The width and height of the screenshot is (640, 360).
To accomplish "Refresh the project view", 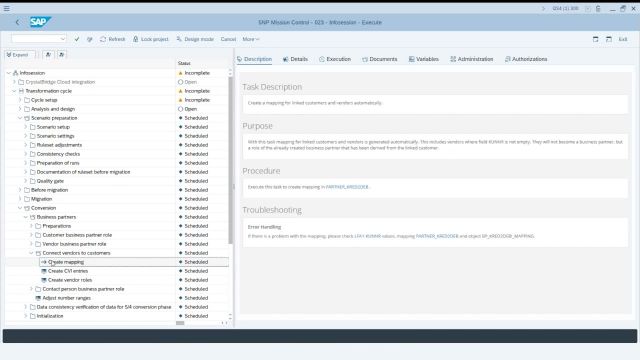I will coord(113,39).
